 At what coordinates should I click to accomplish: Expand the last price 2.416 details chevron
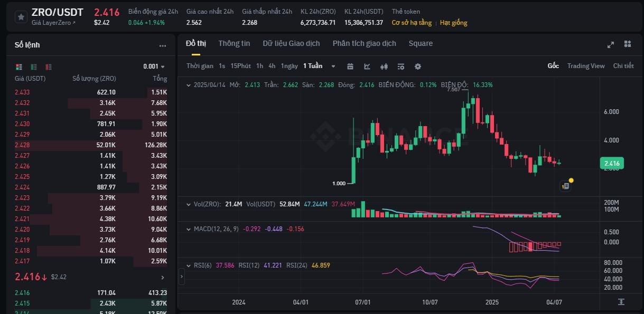[x=162, y=277]
